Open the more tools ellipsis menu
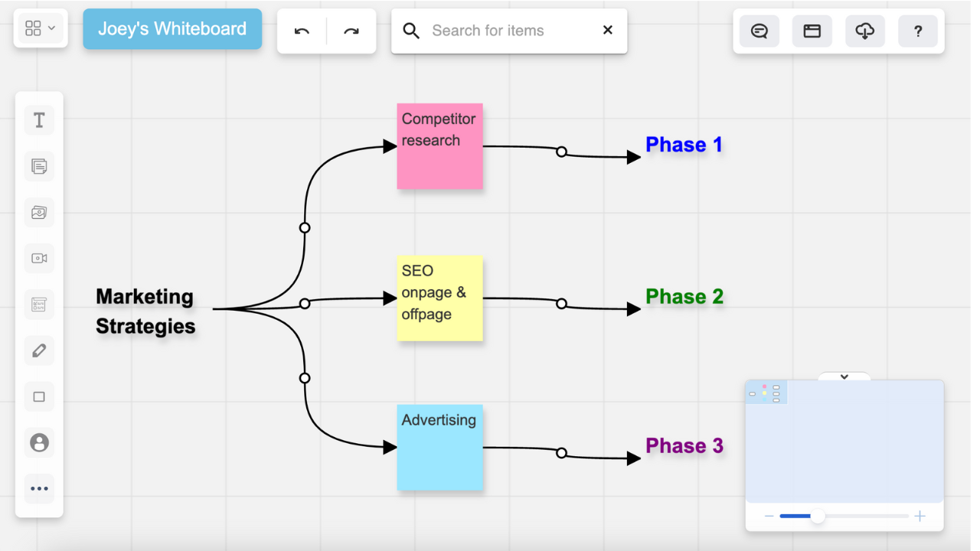 (39, 488)
